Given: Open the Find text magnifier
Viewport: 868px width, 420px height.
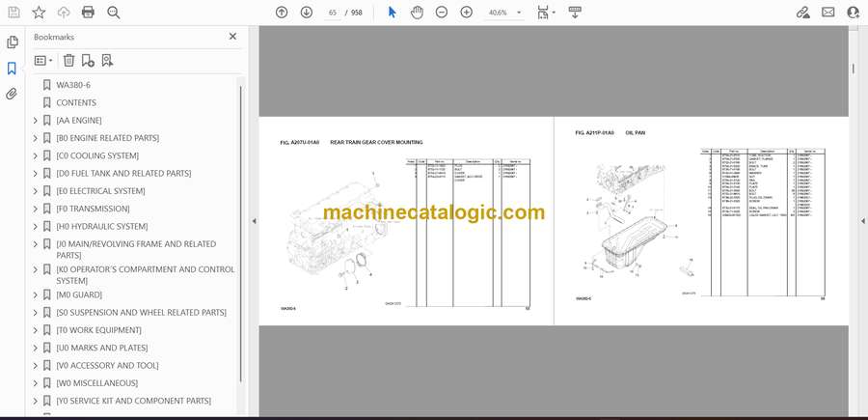Looking at the screenshot, I should [x=114, y=13].
